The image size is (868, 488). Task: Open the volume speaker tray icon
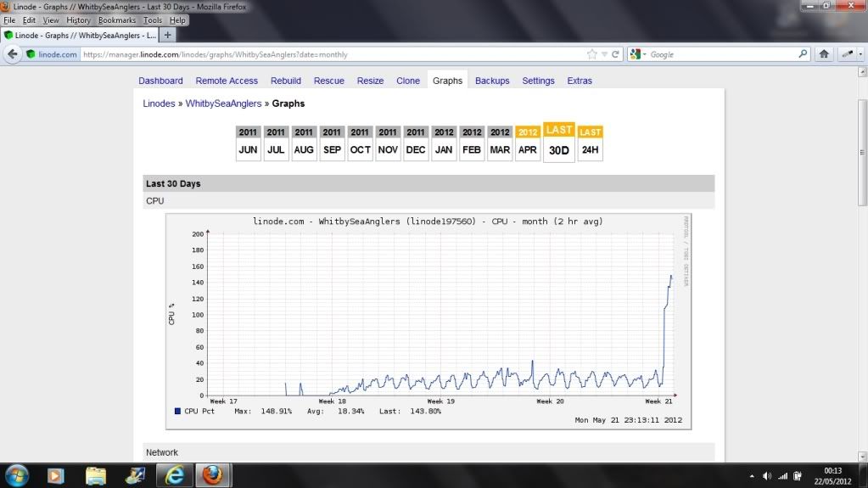[x=767, y=476]
